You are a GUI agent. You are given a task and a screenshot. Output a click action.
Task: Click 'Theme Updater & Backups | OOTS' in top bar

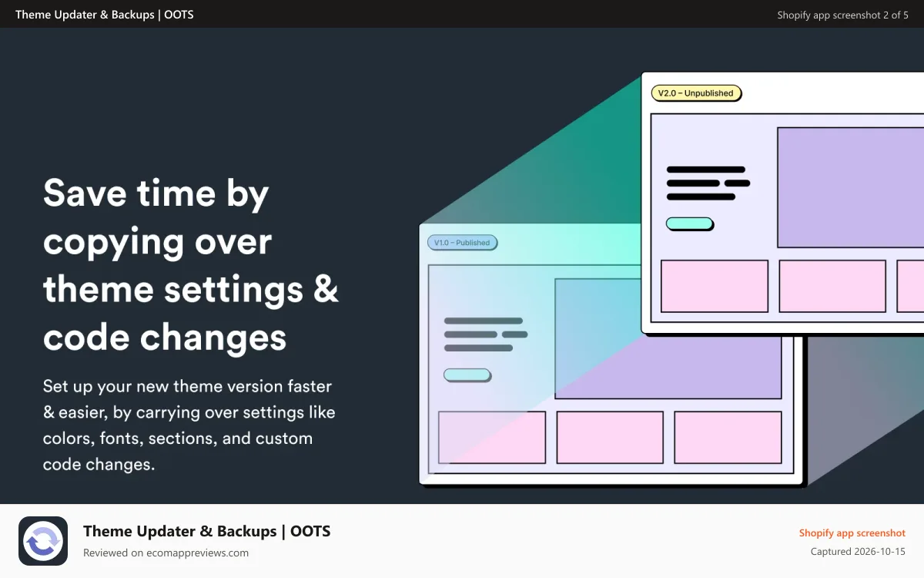tap(105, 15)
